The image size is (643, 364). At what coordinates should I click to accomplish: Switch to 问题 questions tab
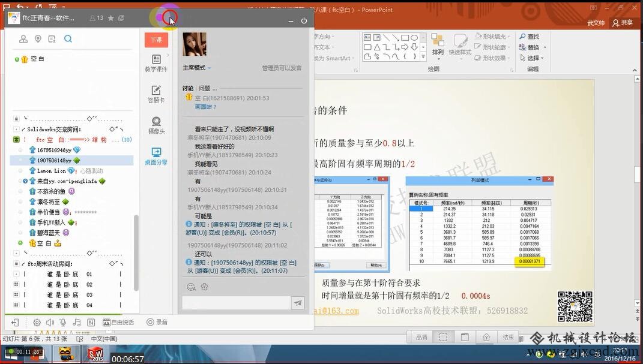pos(205,88)
